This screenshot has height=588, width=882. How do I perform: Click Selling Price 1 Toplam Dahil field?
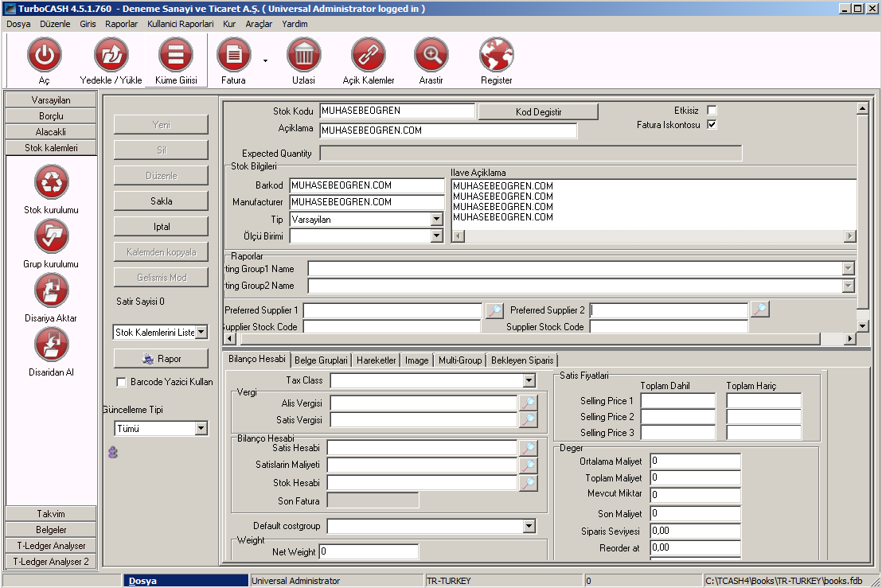point(677,401)
